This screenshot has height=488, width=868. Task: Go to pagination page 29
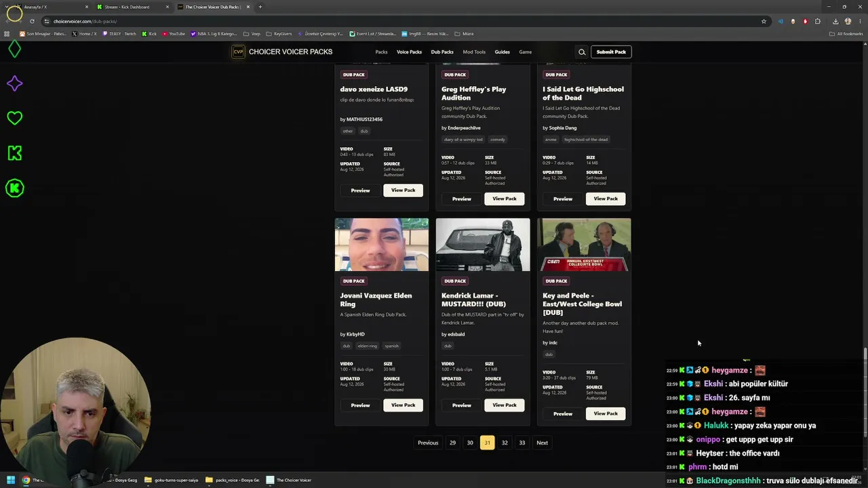coord(453,443)
